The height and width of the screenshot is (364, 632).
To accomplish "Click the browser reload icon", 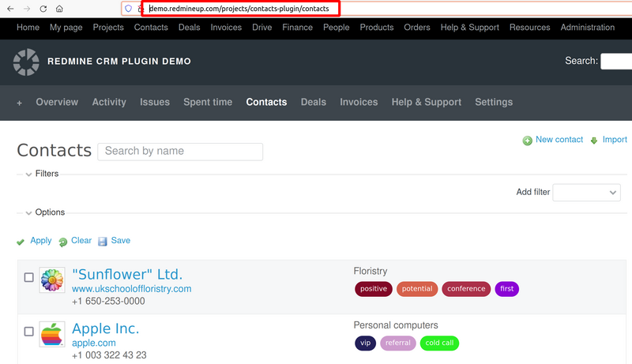I will pyautogui.click(x=43, y=9).
